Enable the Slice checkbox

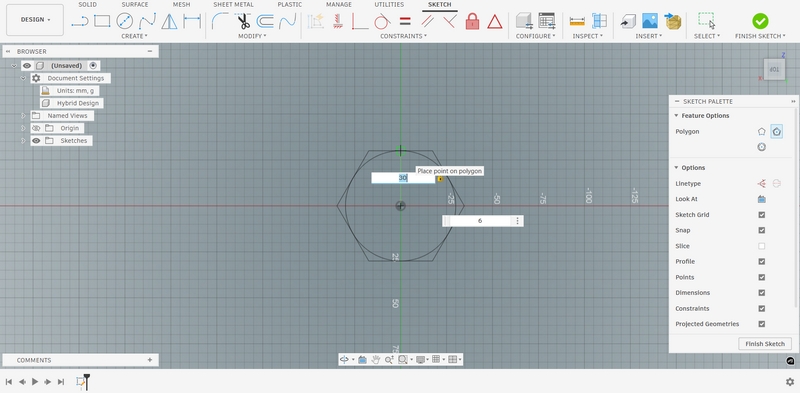(x=762, y=246)
